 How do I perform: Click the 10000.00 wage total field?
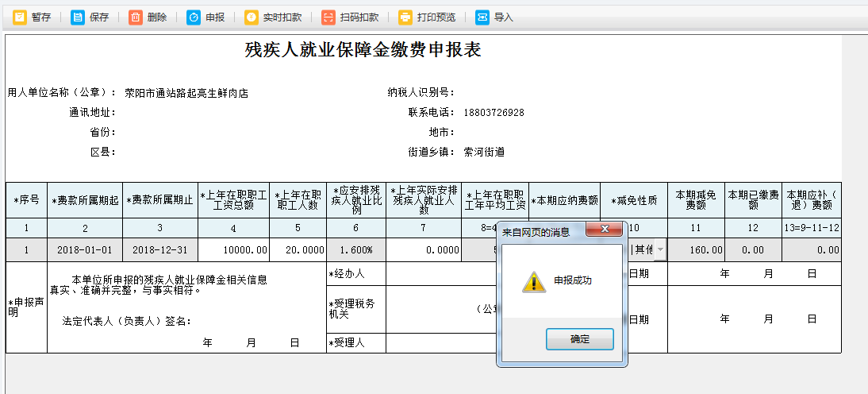(x=233, y=250)
